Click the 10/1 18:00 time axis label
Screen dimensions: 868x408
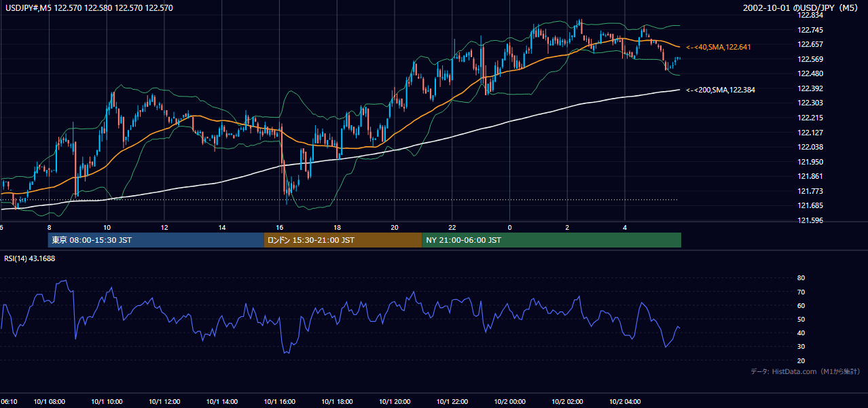tap(337, 402)
